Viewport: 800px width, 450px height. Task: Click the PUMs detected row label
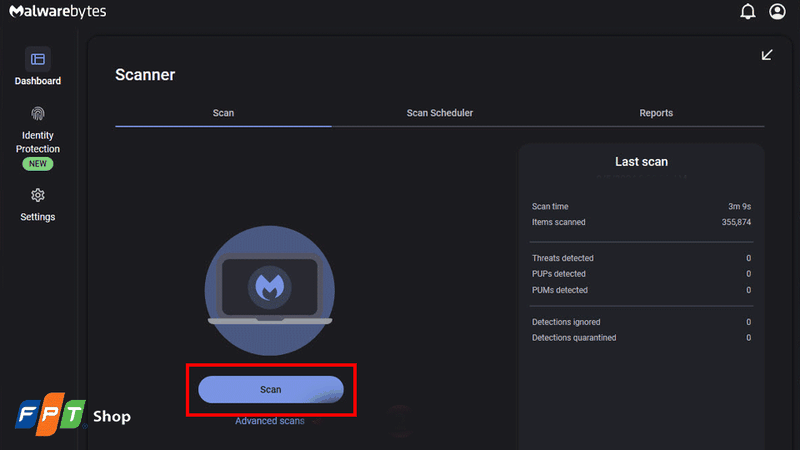tap(560, 290)
